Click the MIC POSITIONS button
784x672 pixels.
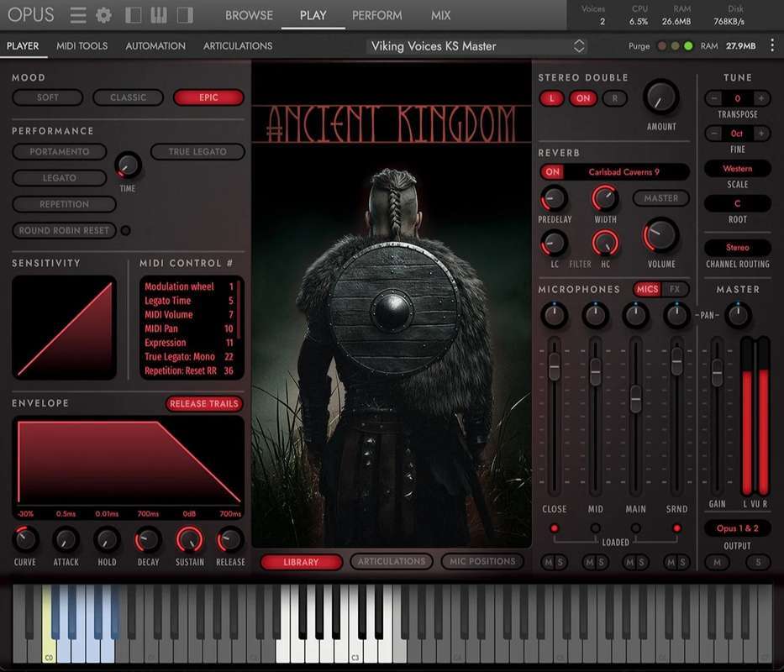[481, 561]
